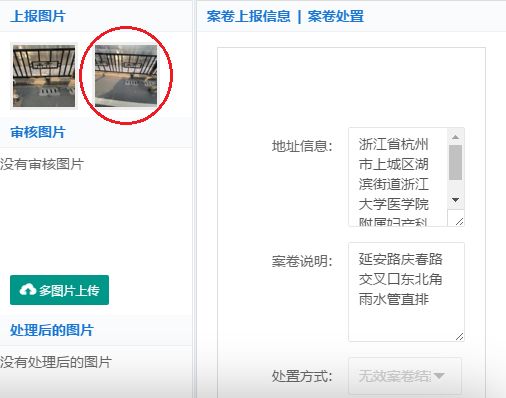Click the 处理后的图片 section header
The height and width of the screenshot is (398, 506).
click(52, 330)
